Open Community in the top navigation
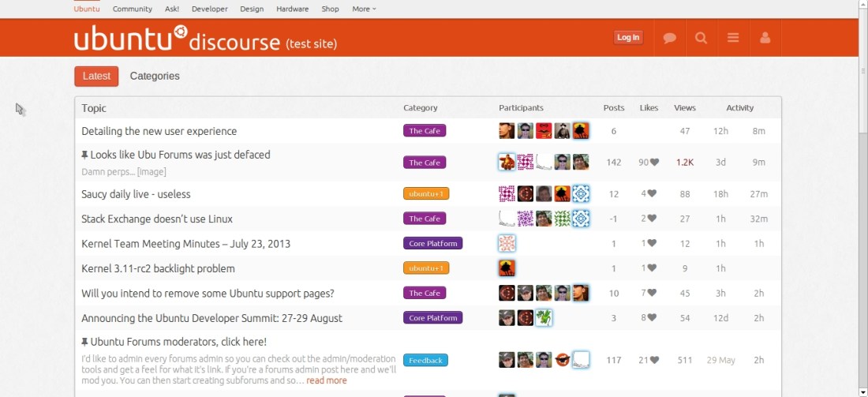The image size is (868, 397). [133, 9]
